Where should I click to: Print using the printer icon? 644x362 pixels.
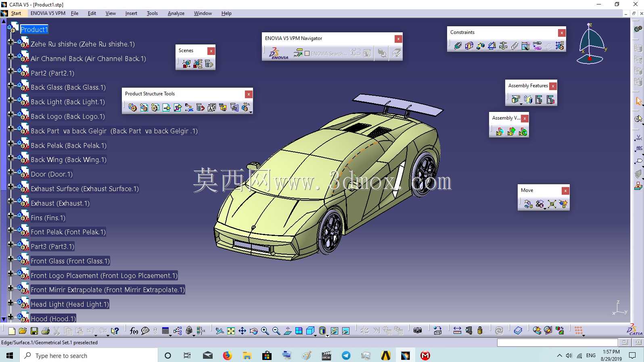click(x=46, y=331)
